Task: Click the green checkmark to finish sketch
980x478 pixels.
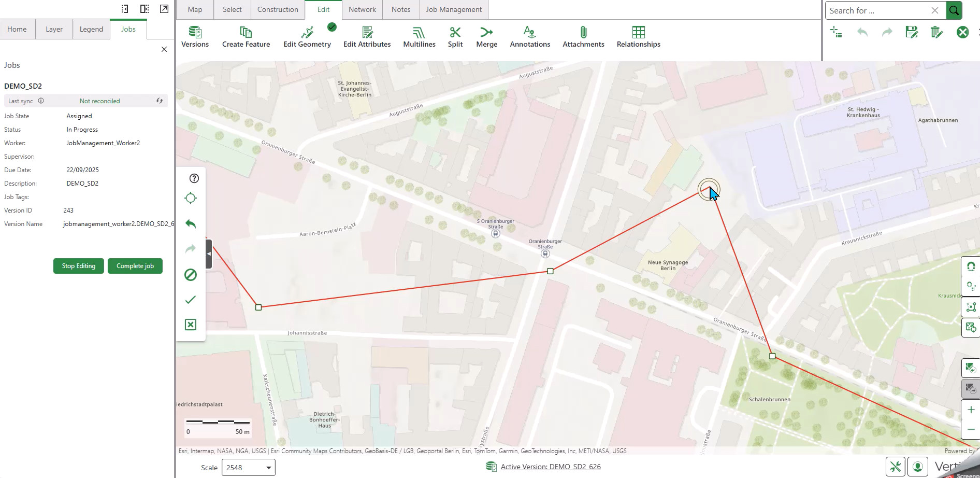Action: (x=191, y=300)
